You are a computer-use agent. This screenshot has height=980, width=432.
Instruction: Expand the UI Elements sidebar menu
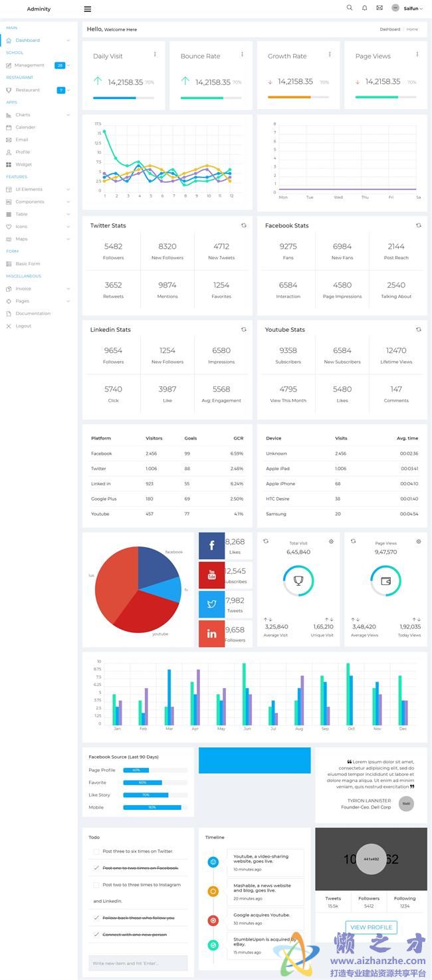point(38,189)
